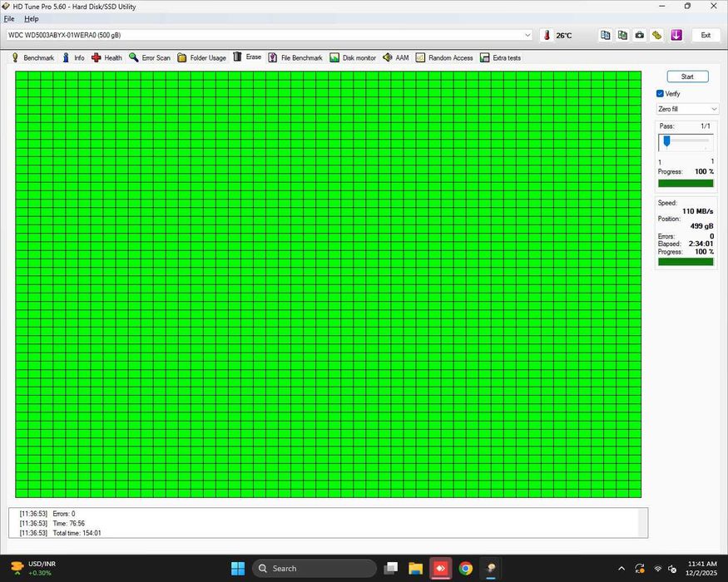The width and height of the screenshot is (728, 582).
Task: Click the overall Progress bar below Elapsed
Action: click(x=686, y=262)
